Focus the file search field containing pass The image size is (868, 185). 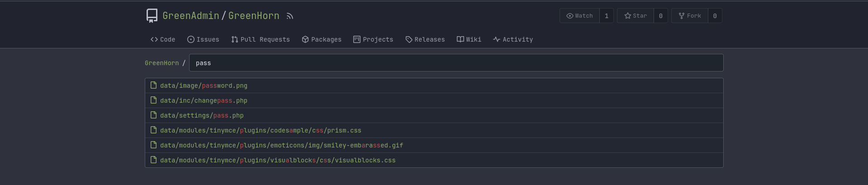coord(456,63)
